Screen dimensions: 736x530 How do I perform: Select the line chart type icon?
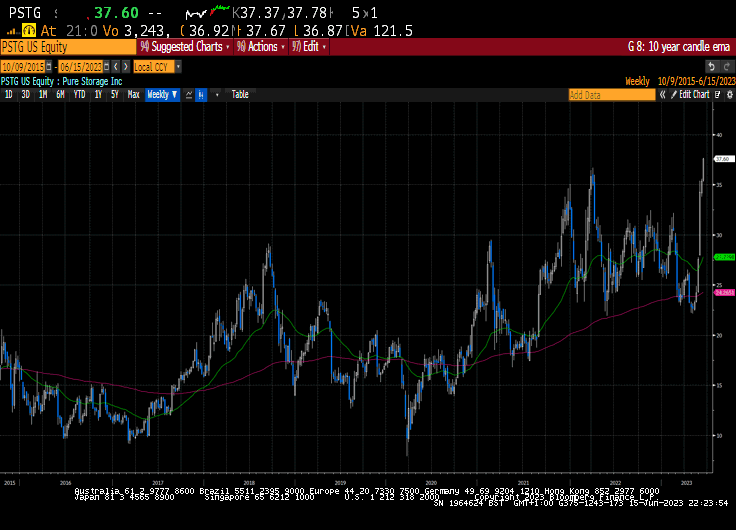pos(189,94)
